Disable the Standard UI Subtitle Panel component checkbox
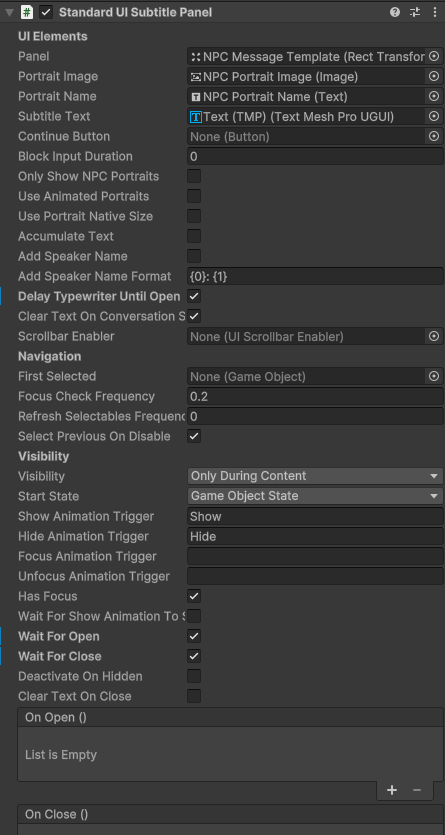Screen dimensions: 445x835 pyautogui.click(x=46, y=12)
